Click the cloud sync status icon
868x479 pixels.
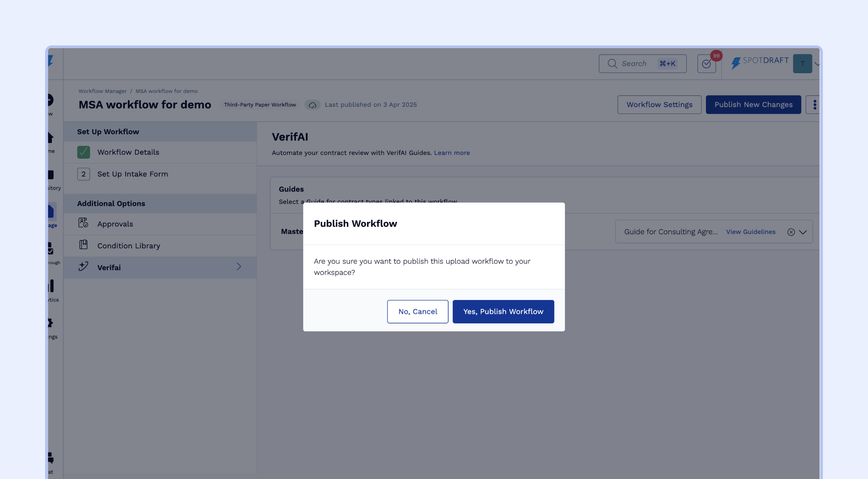click(312, 105)
